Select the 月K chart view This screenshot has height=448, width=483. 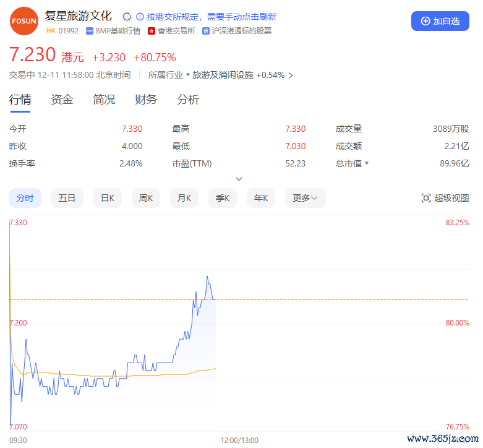tap(184, 198)
